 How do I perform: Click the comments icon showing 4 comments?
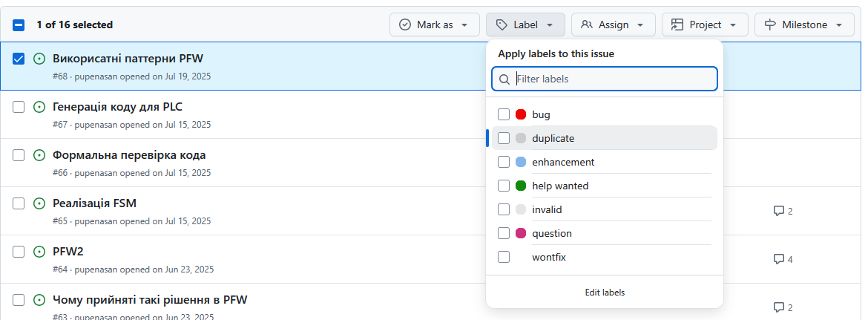click(778, 259)
